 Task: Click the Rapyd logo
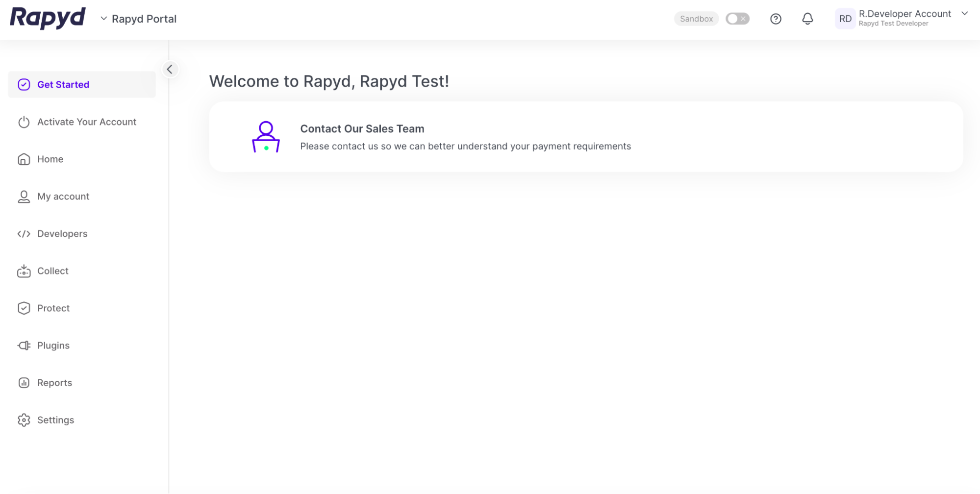(x=48, y=18)
